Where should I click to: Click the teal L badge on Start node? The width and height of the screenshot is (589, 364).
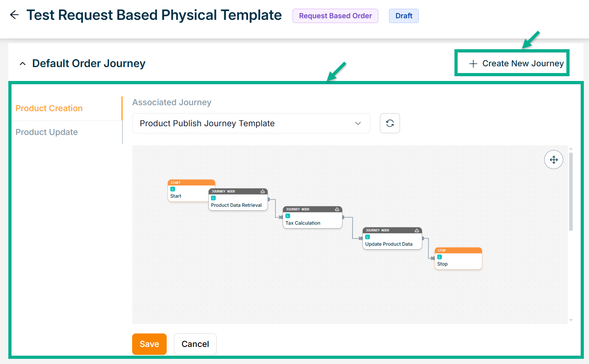pyautogui.click(x=173, y=189)
